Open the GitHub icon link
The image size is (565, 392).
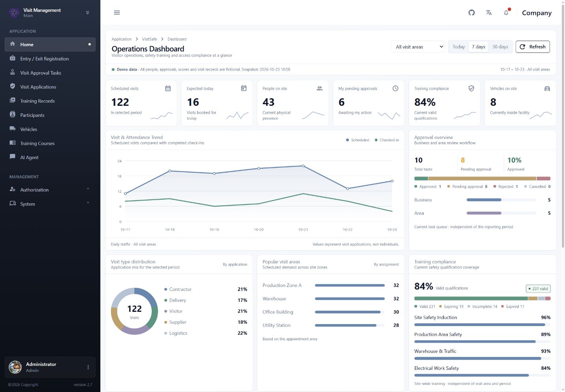coord(471,13)
